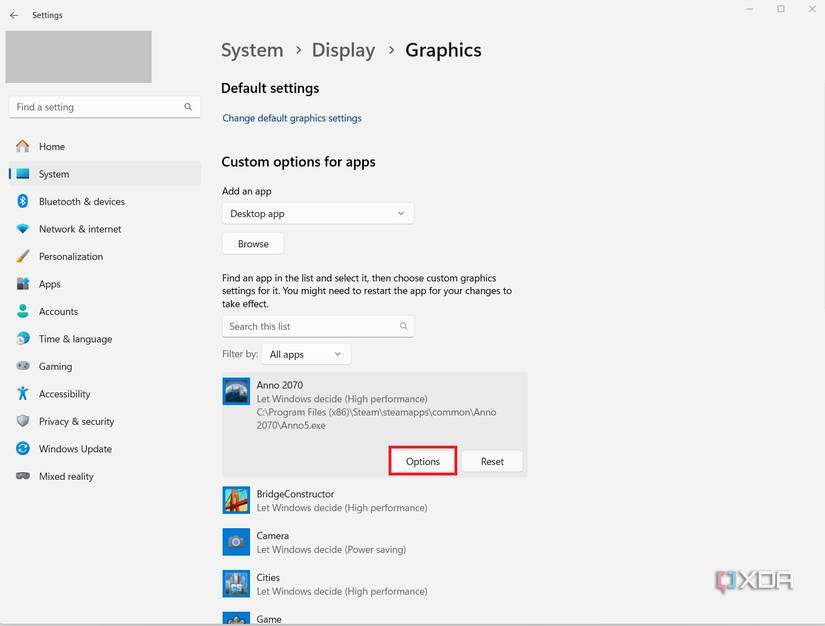Open Gaming settings page
Viewport: 825px width, 626px height.
click(x=105, y=366)
